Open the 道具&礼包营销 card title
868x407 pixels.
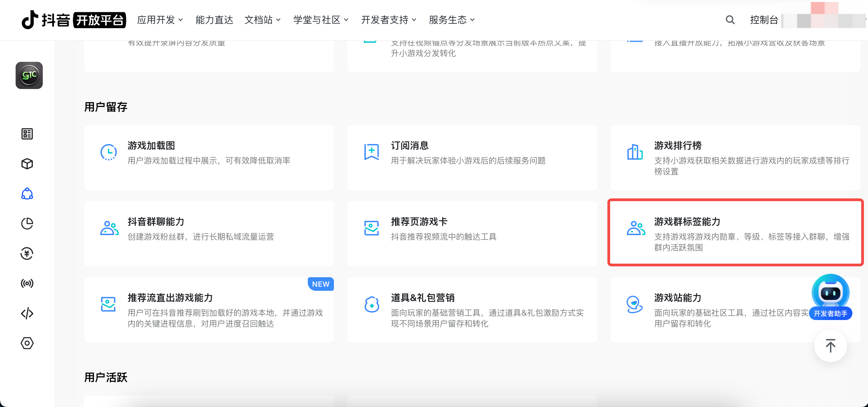click(423, 298)
